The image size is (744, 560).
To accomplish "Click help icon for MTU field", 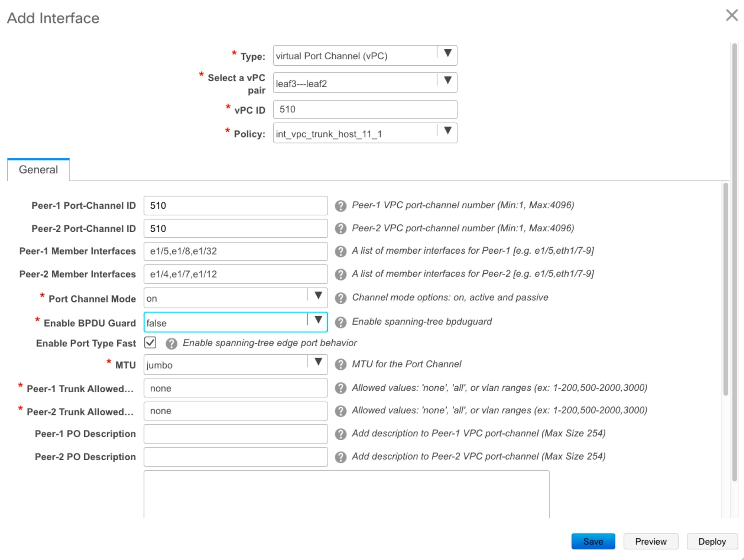I will (340, 364).
